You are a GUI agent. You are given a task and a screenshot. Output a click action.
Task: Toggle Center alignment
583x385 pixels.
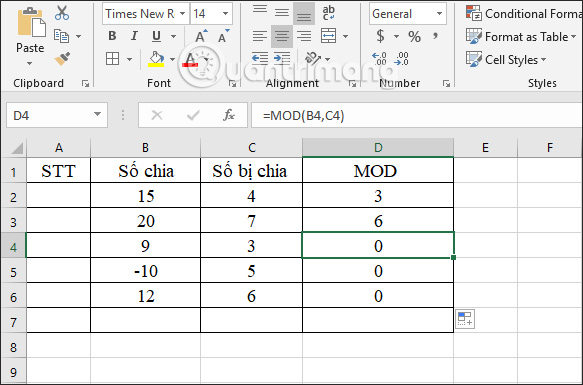(x=282, y=36)
